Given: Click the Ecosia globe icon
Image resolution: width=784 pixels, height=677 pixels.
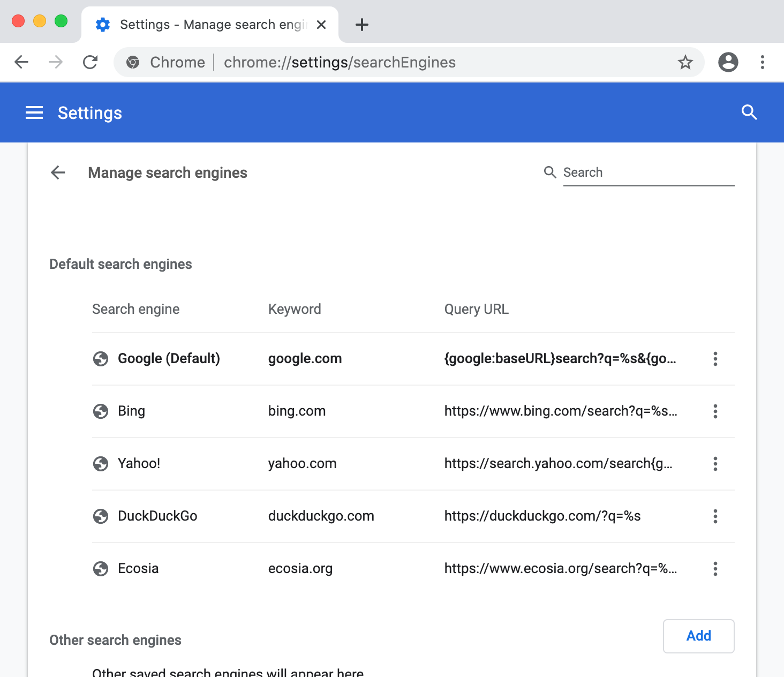Looking at the screenshot, I should (x=100, y=569).
